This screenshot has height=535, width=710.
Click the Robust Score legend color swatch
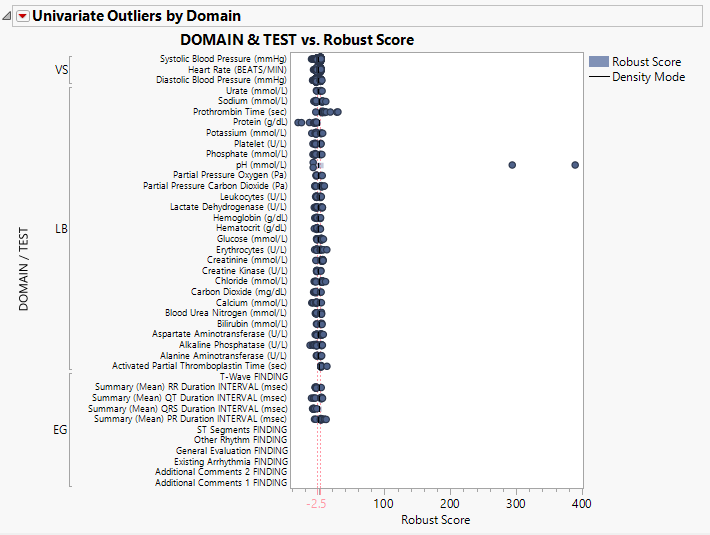coord(598,62)
